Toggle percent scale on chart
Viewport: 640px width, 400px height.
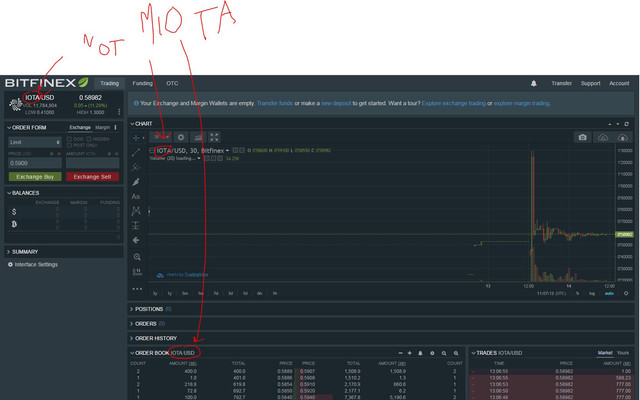point(577,293)
